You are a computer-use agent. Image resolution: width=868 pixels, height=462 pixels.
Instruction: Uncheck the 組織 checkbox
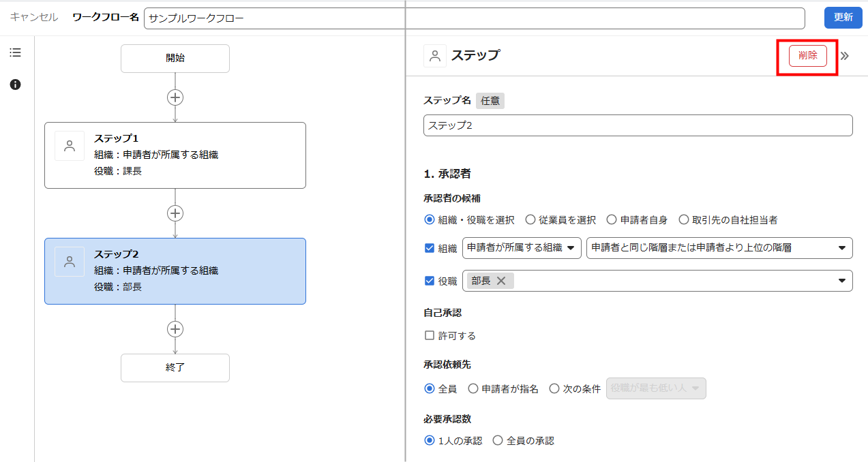430,248
